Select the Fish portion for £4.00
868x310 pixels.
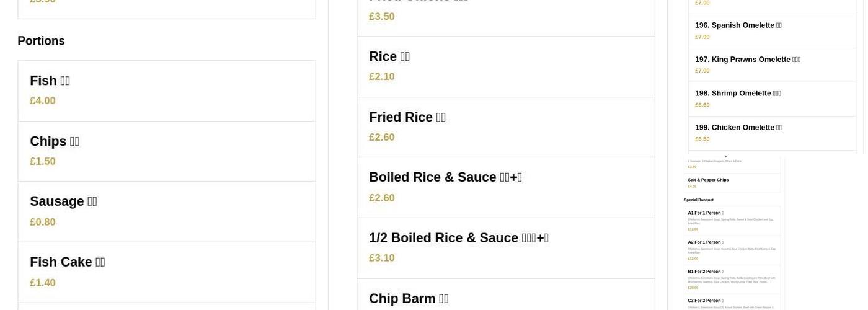pyautogui.click(x=166, y=91)
